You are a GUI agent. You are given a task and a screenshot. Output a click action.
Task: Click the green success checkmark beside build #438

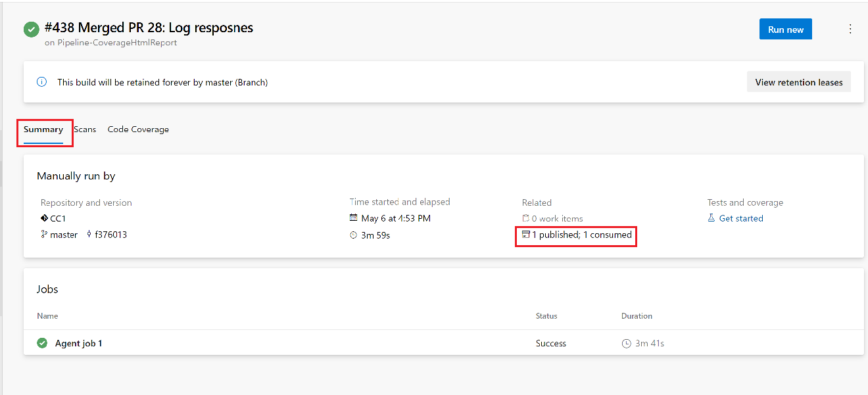(31, 29)
